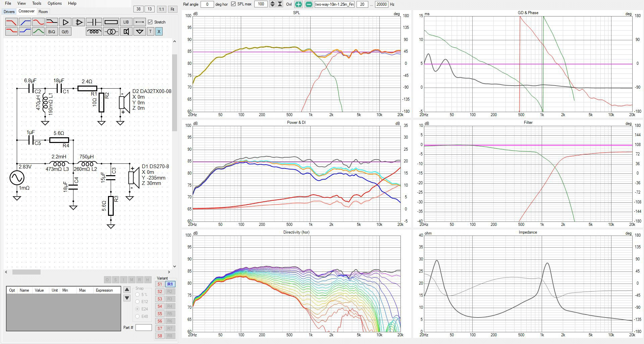Switch to variant S1

click(160, 284)
